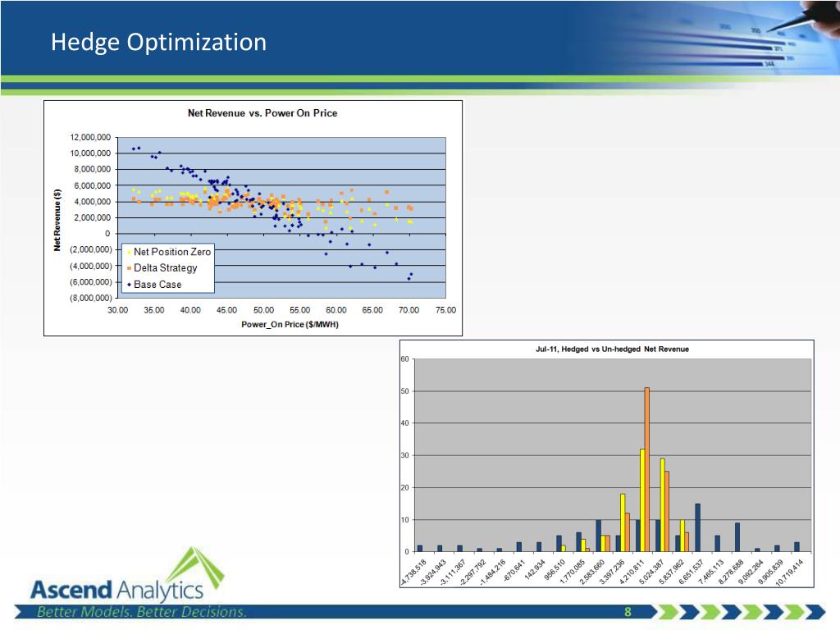Click the 142,934 histogram x-axis label
The image size is (840, 630).
click(x=535, y=570)
